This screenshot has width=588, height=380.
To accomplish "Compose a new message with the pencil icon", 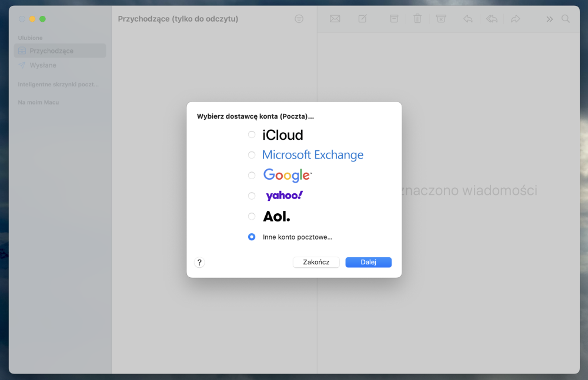I will point(362,19).
